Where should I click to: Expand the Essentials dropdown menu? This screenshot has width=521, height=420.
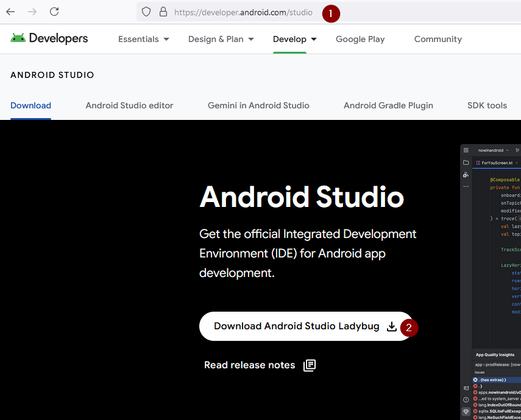[144, 39]
